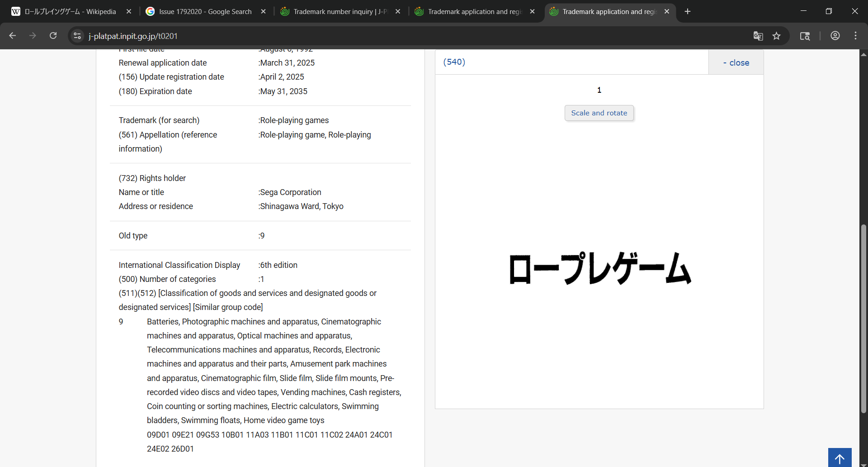Switch to the Issue 1792020 Google Search tab
Image resolution: width=868 pixels, height=467 pixels.
pyautogui.click(x=206, y=11)
